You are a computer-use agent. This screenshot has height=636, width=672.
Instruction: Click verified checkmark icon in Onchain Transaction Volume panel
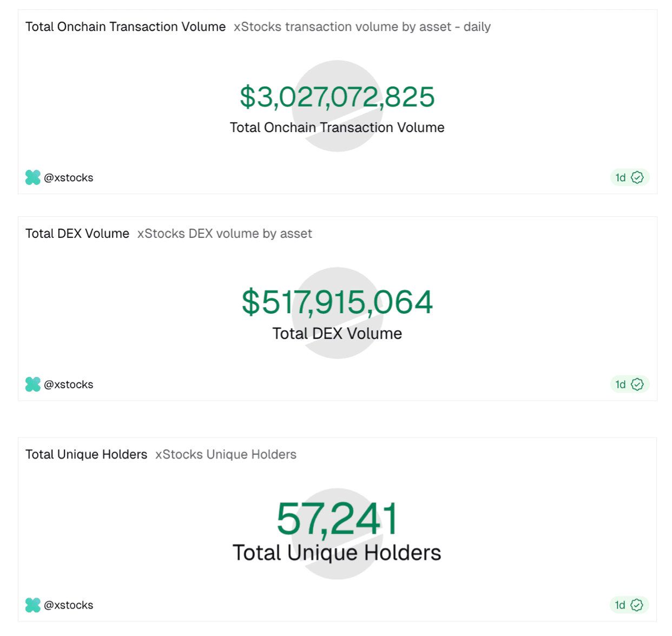click(637, 177)
